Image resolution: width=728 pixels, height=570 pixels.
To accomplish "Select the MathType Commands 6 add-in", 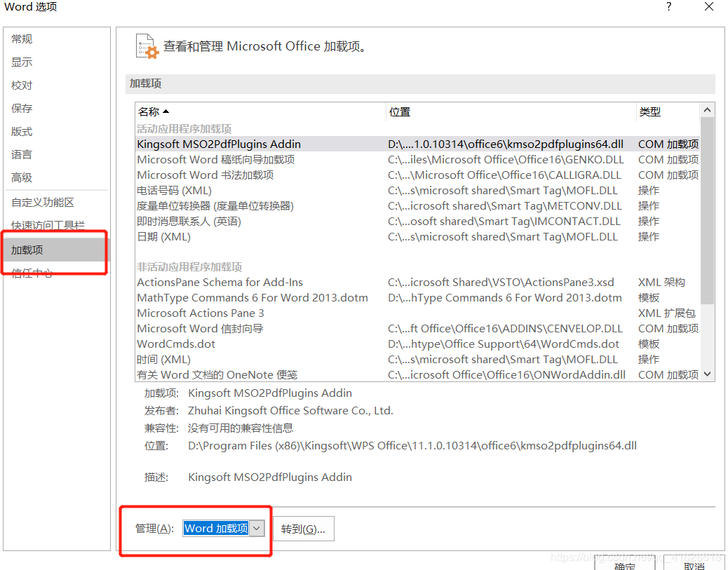I will pos(252,297).
